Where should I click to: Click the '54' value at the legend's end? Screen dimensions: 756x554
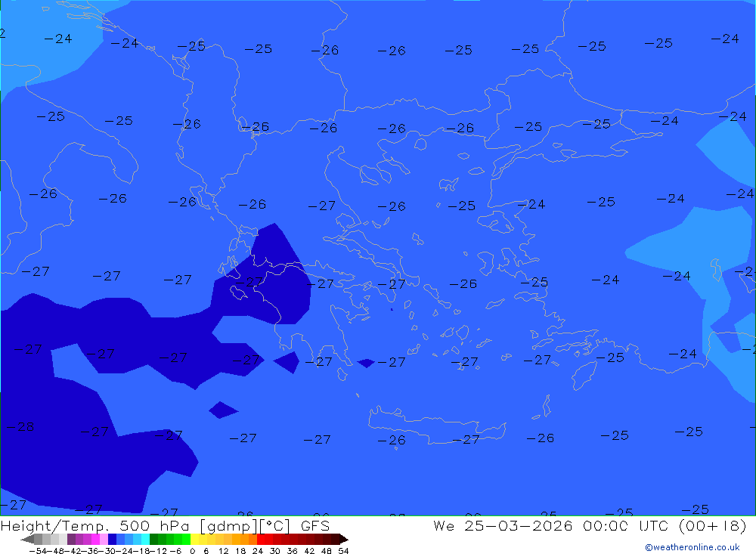pos(343,551)
